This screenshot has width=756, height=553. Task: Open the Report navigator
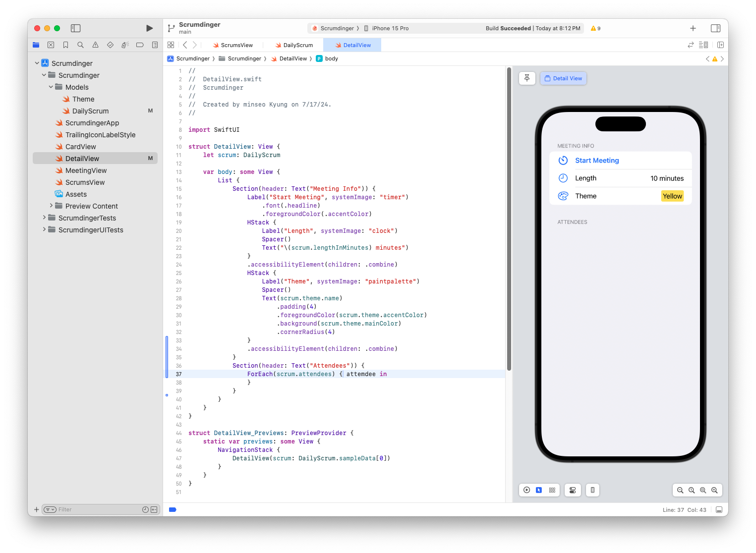[155, 45]
